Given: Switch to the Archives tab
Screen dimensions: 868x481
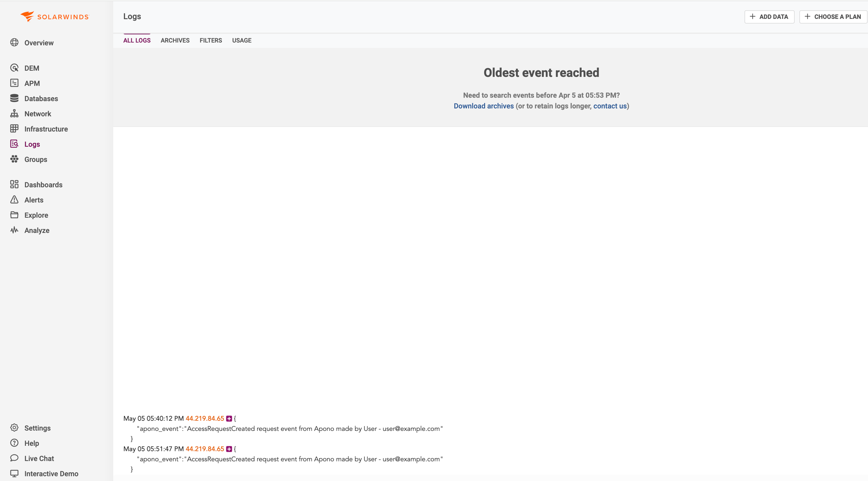Looking at the screenshot, I should pyautogui.click(x=175, y=40).
